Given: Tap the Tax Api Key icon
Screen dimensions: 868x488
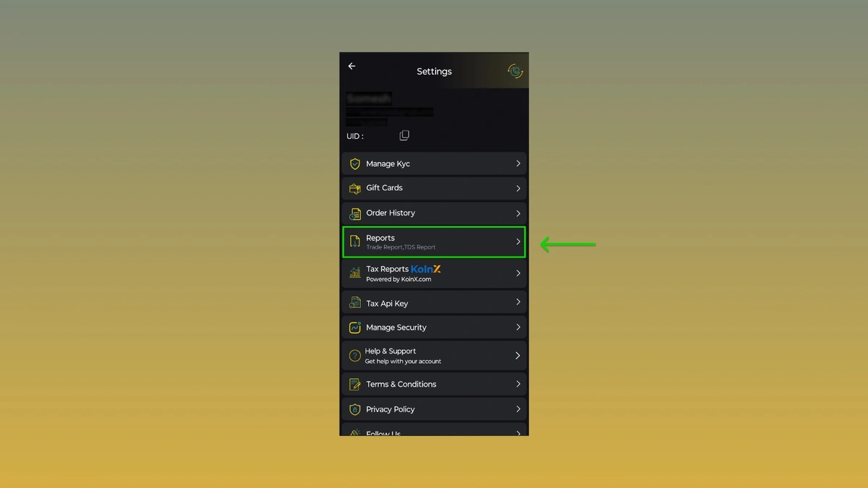Looking at the screenshot, I should (x=355, y=303).
